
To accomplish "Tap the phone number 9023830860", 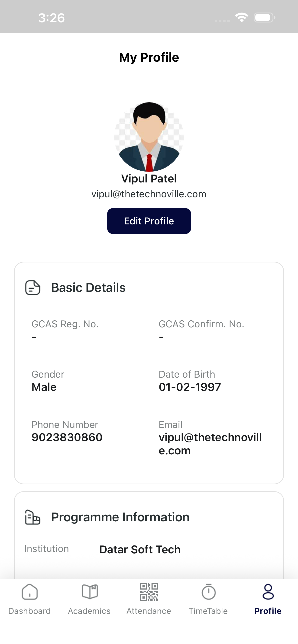I will click(x=67, y=437).
